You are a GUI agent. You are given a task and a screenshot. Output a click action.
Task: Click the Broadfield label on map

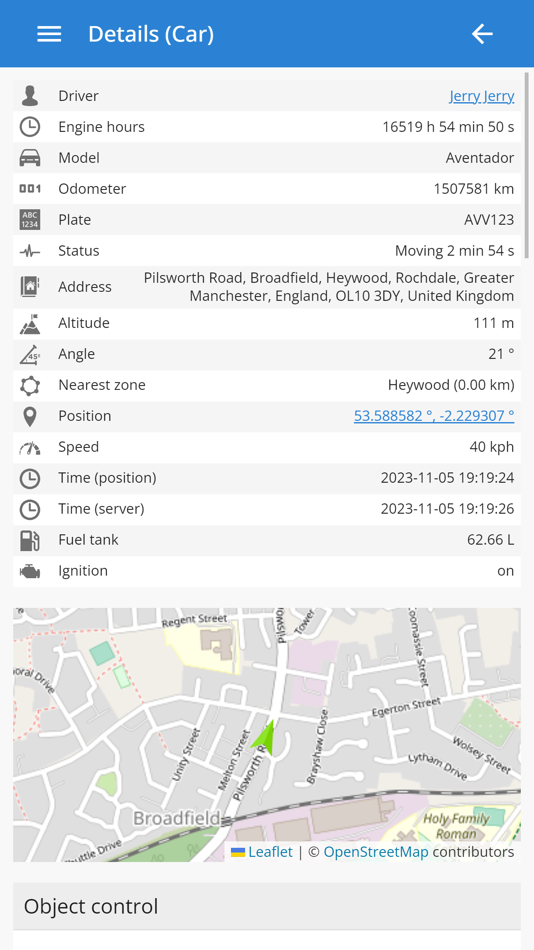point(176,819)
